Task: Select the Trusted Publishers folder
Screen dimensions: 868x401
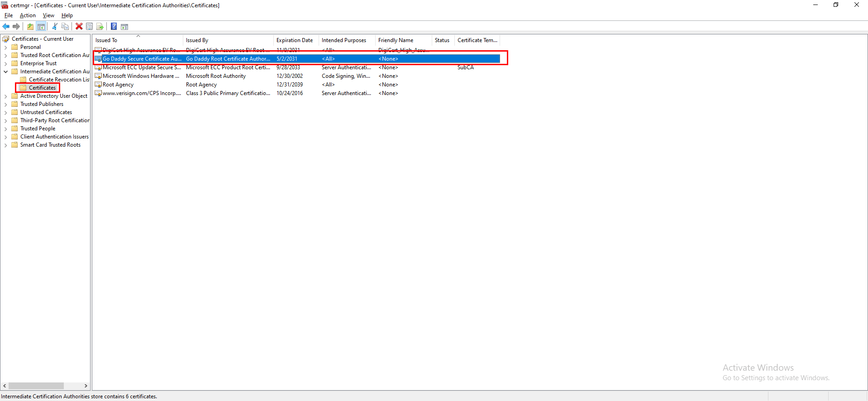Action: coord(42,104)
